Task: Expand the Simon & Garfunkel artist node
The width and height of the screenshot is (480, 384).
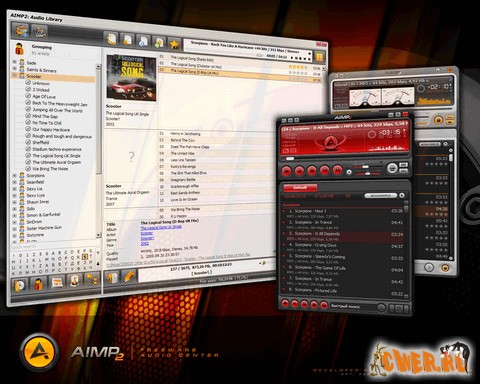Action: pyautogui.click(x=14, y=215)
